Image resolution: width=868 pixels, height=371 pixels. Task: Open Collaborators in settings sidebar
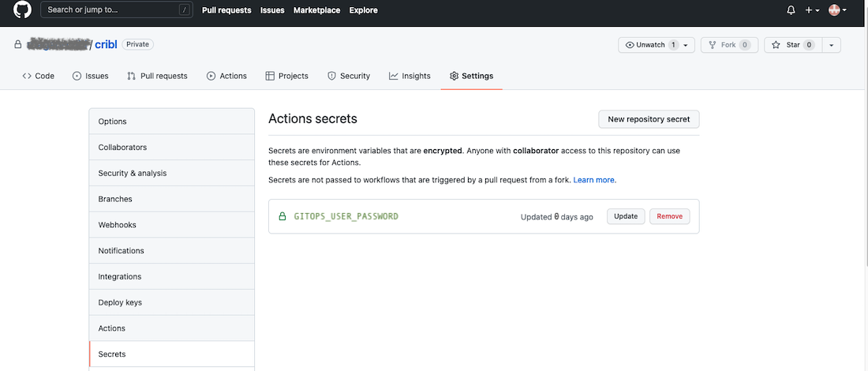[x=171, y=148]
